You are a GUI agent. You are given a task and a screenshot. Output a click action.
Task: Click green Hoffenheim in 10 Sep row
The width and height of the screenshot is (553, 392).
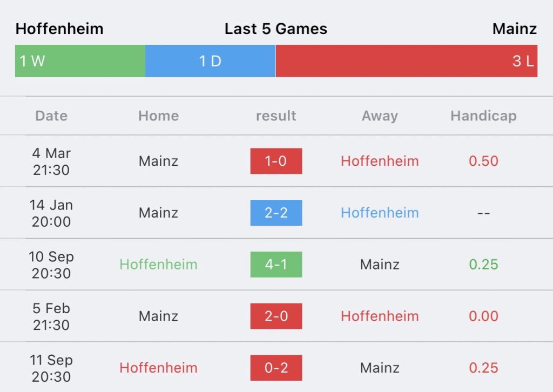point(158,265)
